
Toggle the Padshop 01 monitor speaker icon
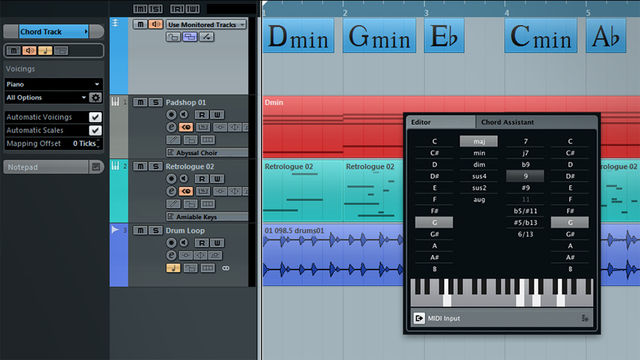(x=184, y=115)
